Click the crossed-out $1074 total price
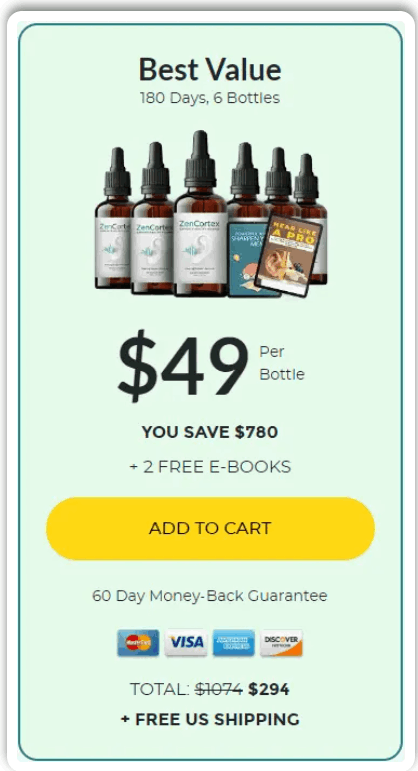 point(219,689)
